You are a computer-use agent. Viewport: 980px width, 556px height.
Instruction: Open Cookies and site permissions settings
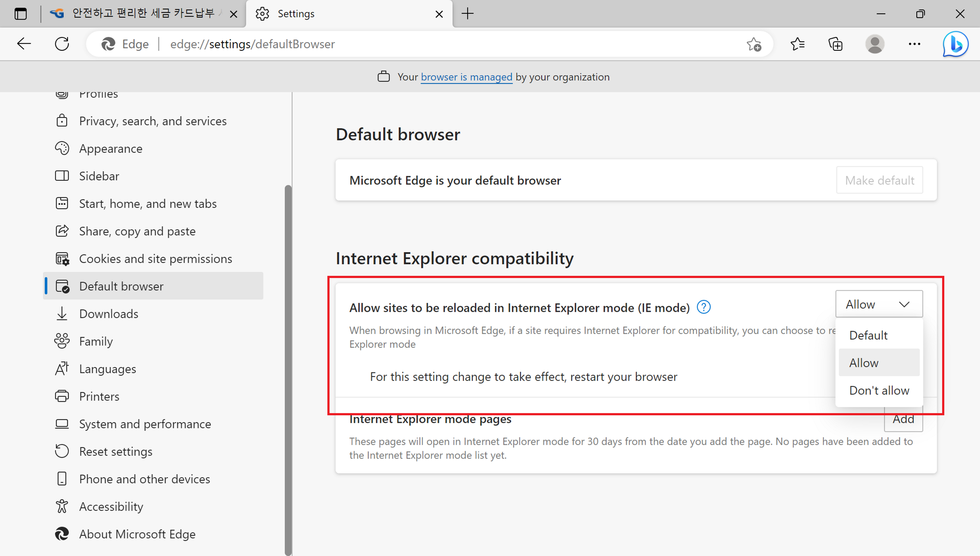click(x=155, y=259)
